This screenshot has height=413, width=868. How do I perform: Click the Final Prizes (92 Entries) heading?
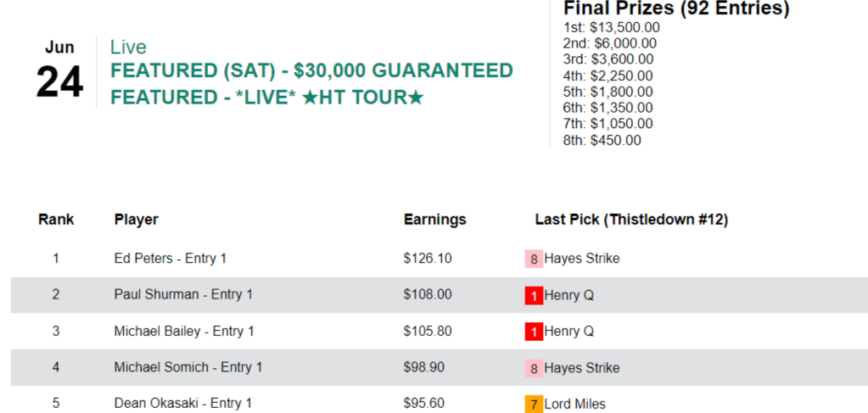[x=676, y=9]
